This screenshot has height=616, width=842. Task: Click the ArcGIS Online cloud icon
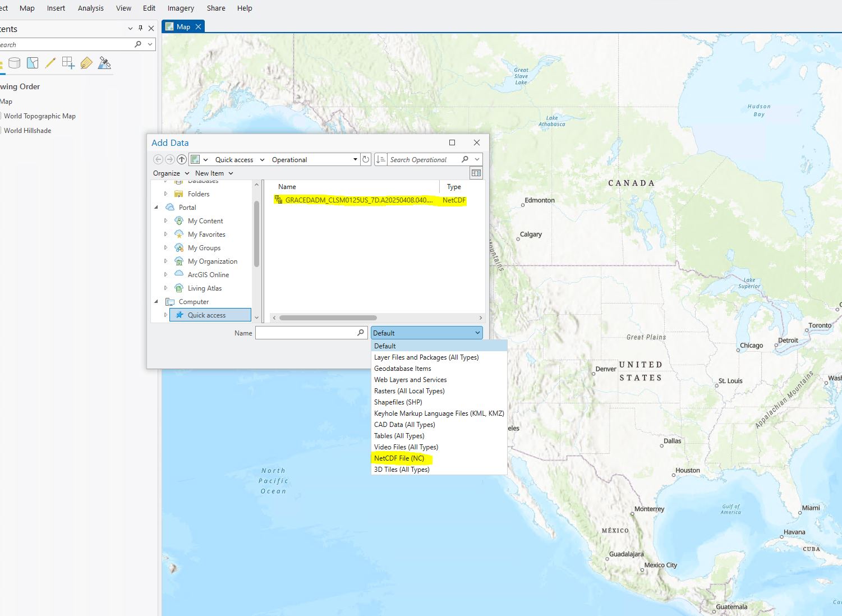(x=179, y=274)
